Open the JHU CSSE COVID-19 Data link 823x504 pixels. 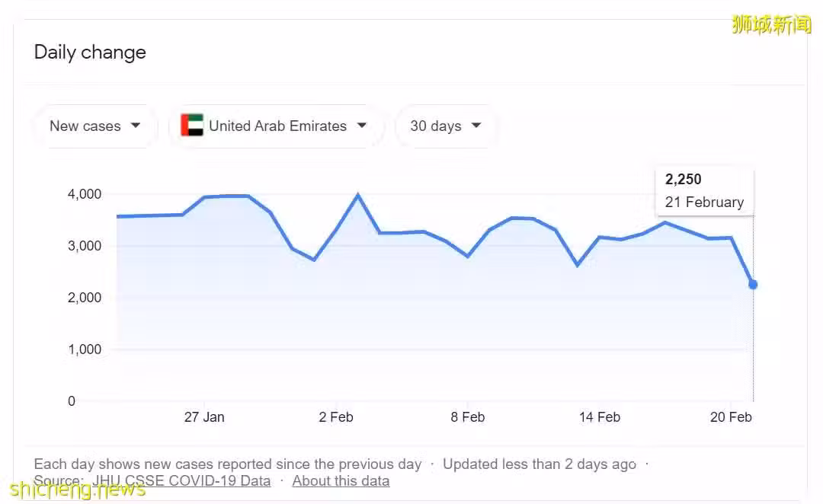coord(181,481)
